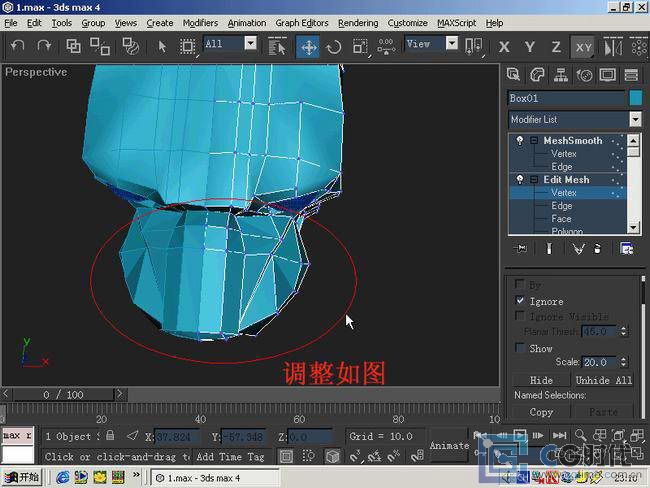
Task: Collapse the MeshSmooth modifier tree
Action: (x=534, y=141)
